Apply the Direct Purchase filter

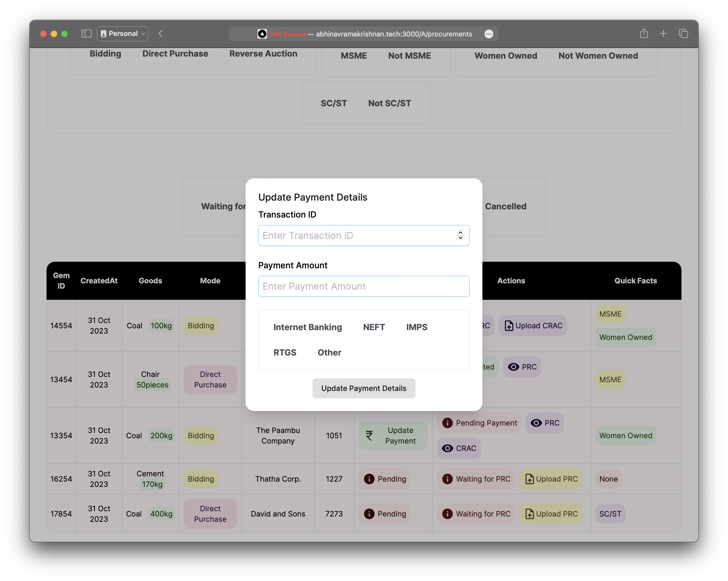click(x=175, y=54)
